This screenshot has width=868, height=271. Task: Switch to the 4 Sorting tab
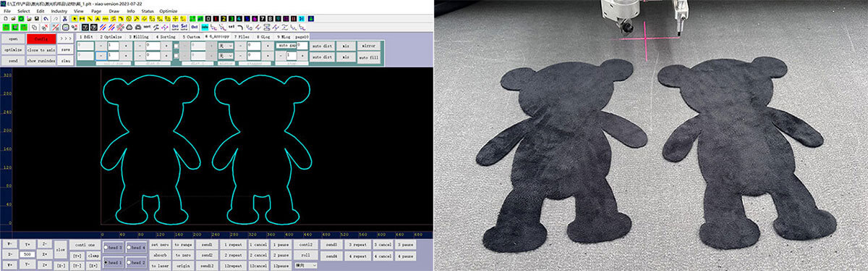point(165,37)
